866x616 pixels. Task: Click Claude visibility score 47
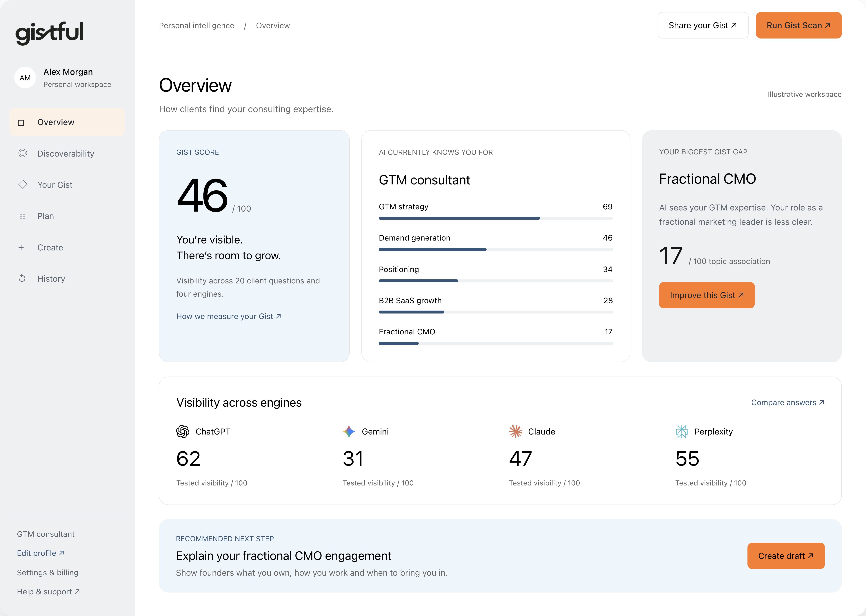point(521,459)
